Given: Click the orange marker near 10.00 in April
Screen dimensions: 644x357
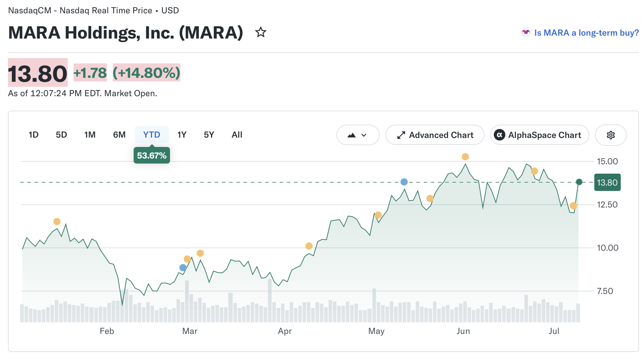Looking at the screenshot, I should (x=309, y=246).
